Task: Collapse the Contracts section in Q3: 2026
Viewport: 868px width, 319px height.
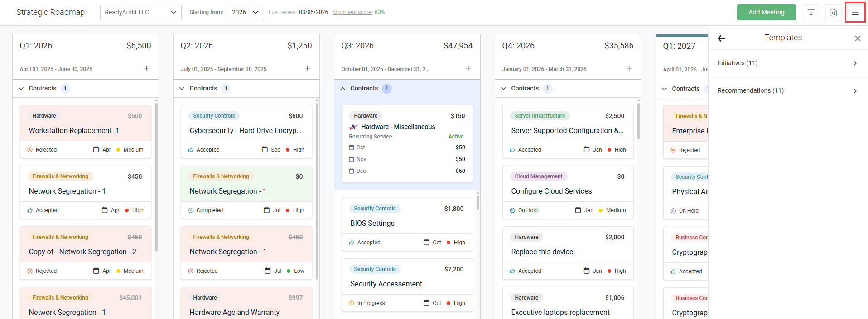Action: pyautogui.click(x=343, y=89)
